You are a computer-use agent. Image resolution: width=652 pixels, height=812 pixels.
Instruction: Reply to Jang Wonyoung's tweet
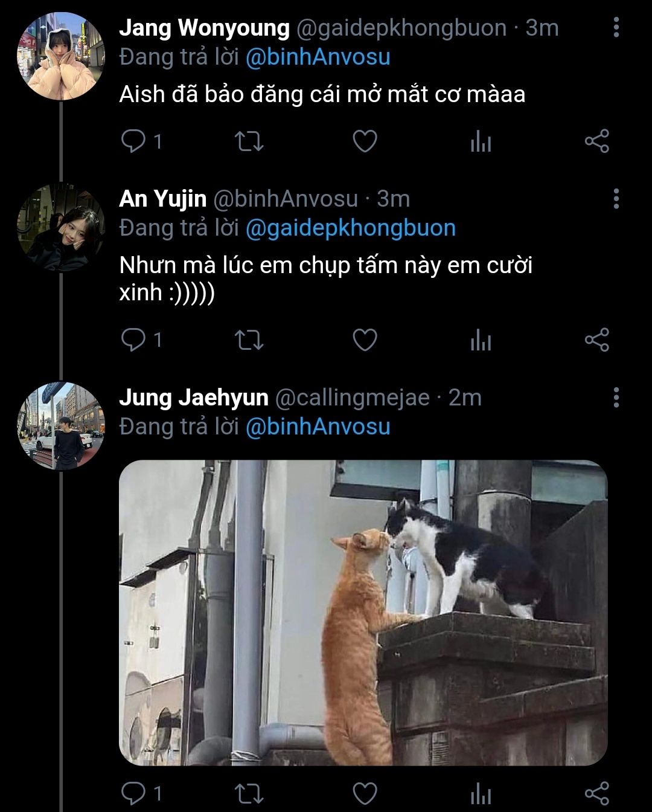point(132,141)
